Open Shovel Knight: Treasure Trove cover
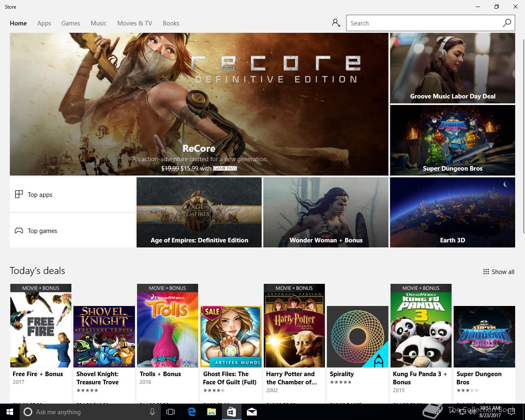The height and width of the screenshot is (420, 525). point(104,337)
